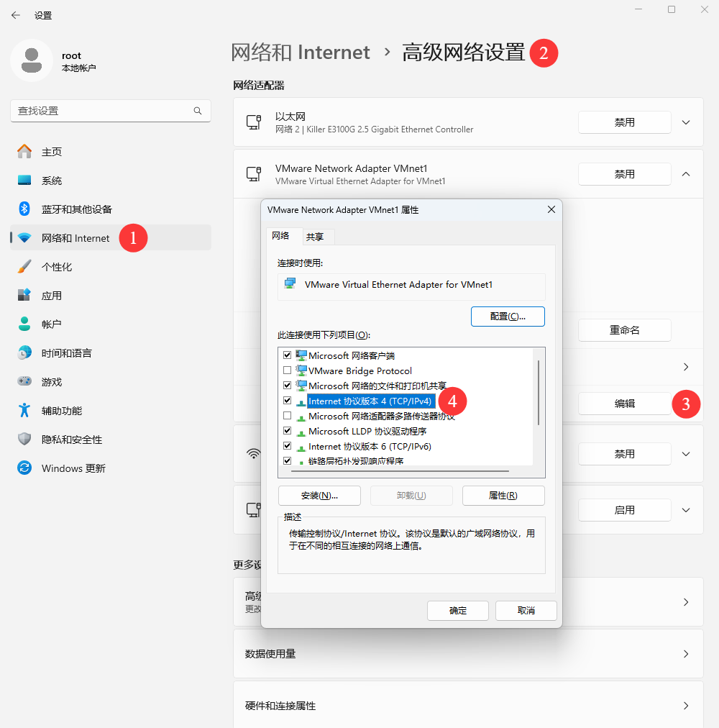
Task: Collapse the VMware Network Adapter VMnet1 section
Action: 686,174
